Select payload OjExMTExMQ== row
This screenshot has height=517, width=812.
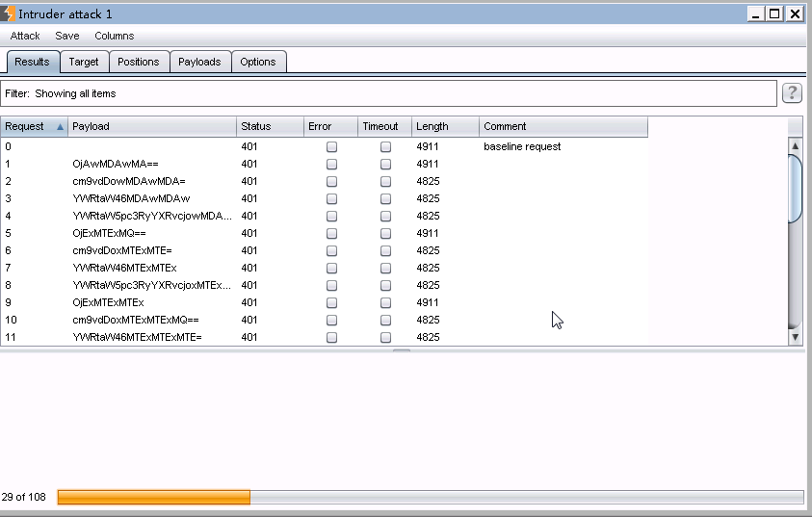tap(325, 233)
